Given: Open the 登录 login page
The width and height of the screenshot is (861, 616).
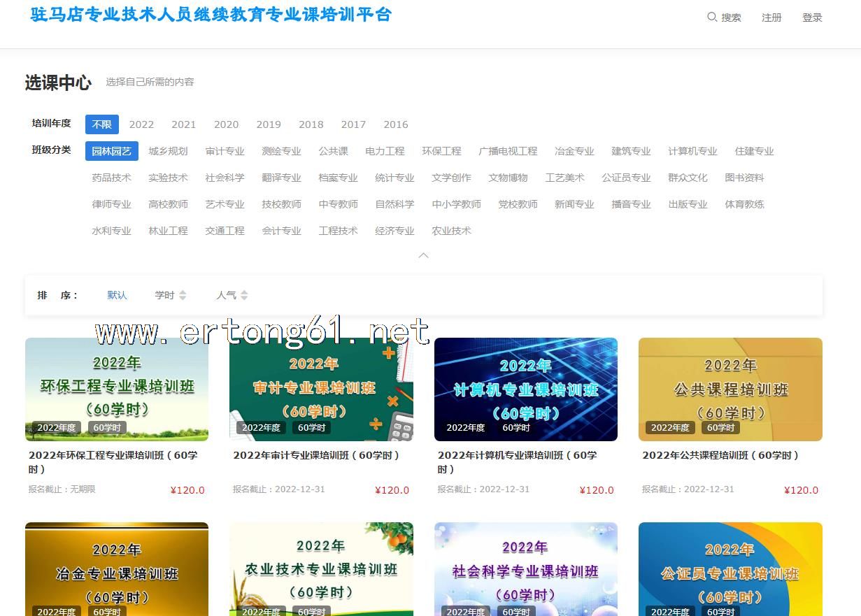Looking at the screenshot, I should pyautogui.click(x=812, y=17).
